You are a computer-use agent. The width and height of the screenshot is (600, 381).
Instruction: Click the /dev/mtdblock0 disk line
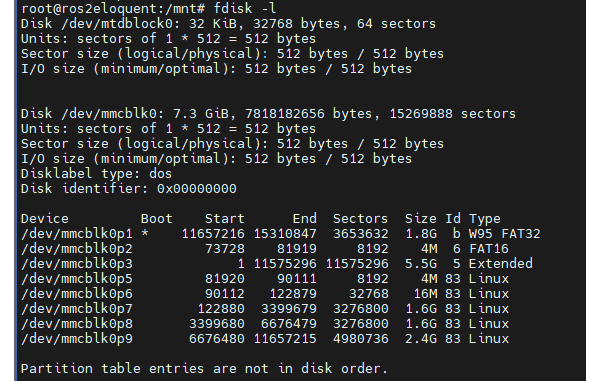click(x=228, y=24)
